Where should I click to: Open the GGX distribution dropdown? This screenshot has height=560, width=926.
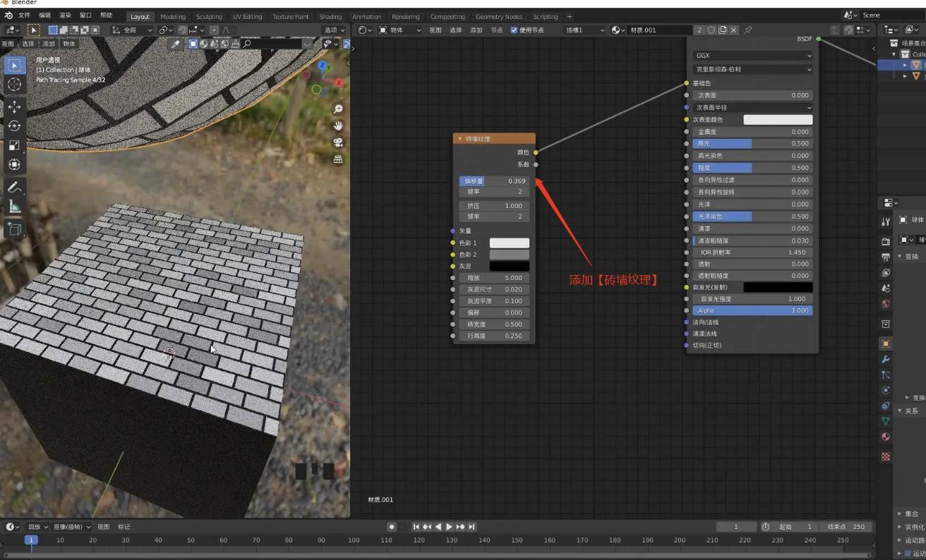(x=752, y=55)
